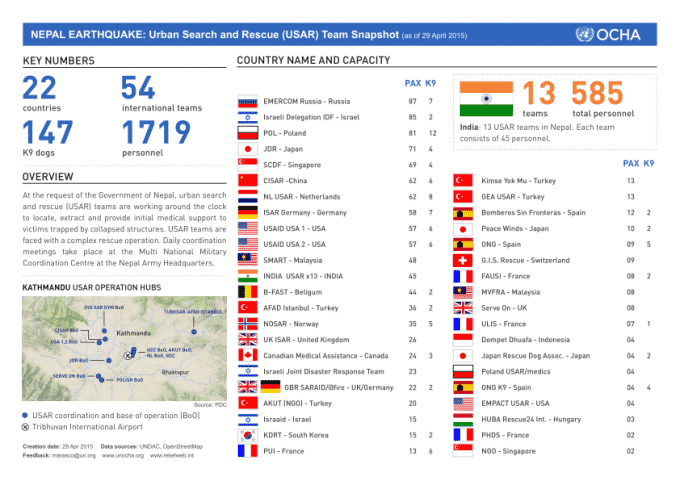This screenshot has height=481, width=680.
Task: Click the Norway flag next to NOSAR
Action: click(x=248, y=324)
